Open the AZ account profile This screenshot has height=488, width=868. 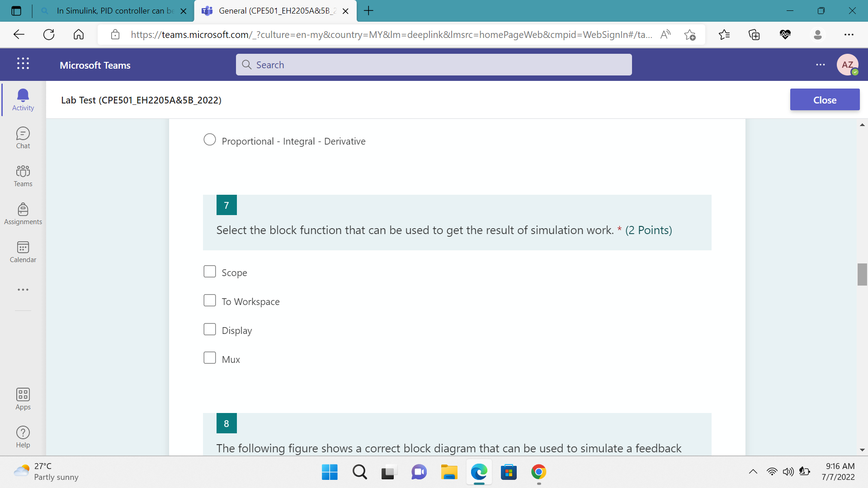[848, 65]
